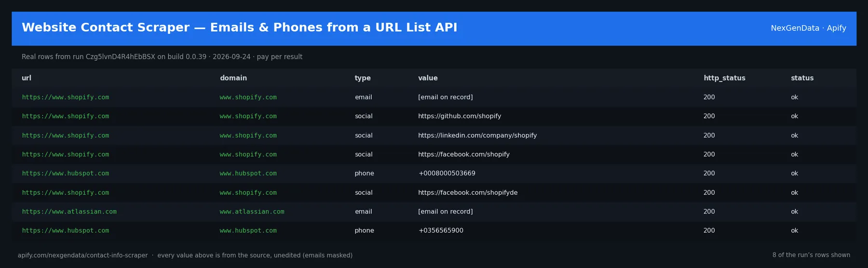Click the 'type' column header
Screen dimensions: 868x268
[x=363, y=78]
